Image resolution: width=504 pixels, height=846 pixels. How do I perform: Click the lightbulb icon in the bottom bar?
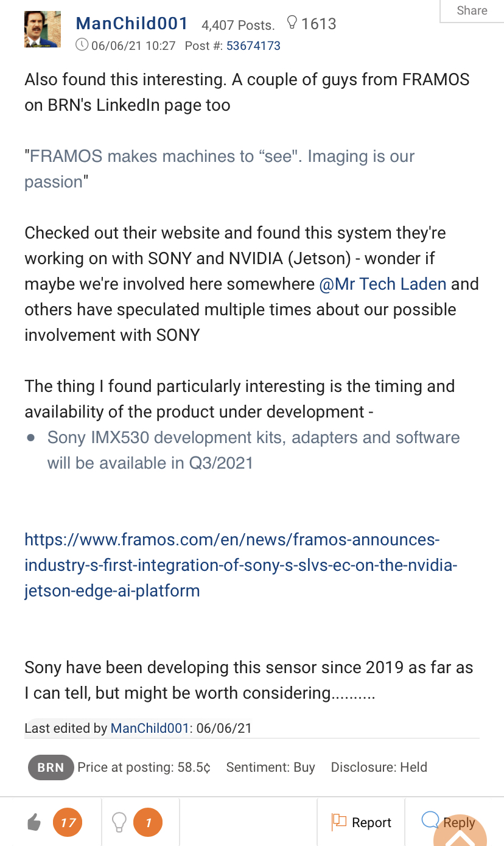tap(119, 823)
